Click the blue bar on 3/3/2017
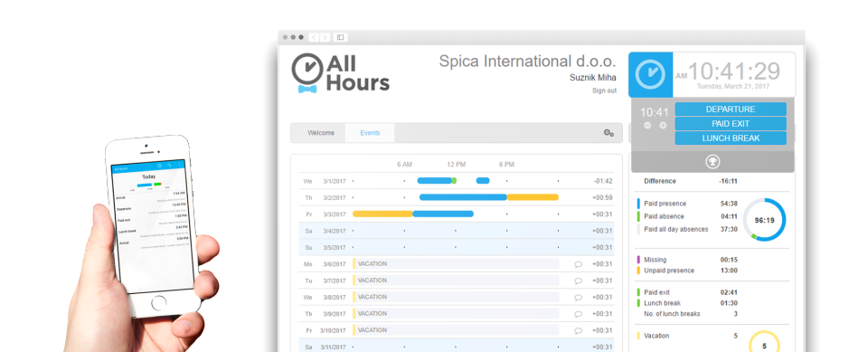 click(443, 214)
